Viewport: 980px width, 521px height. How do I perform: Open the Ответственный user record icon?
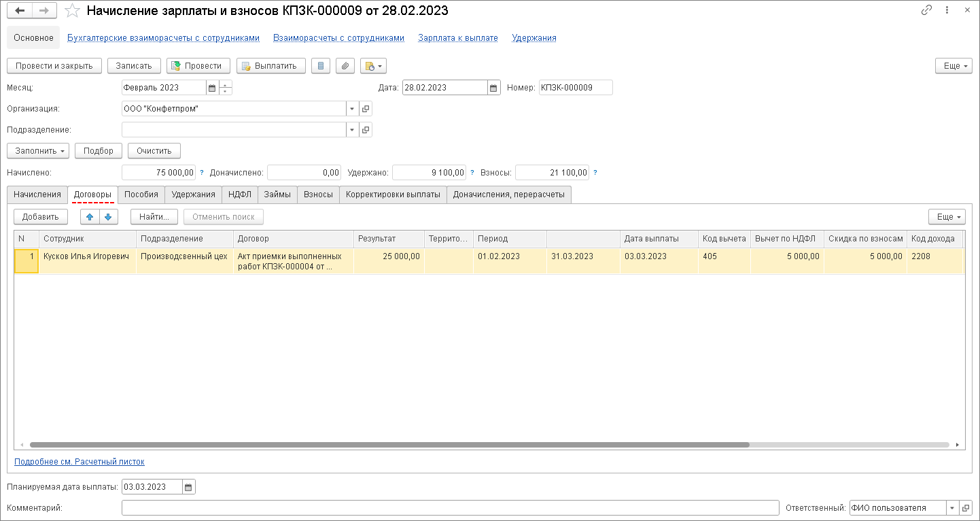click(966, 508)
